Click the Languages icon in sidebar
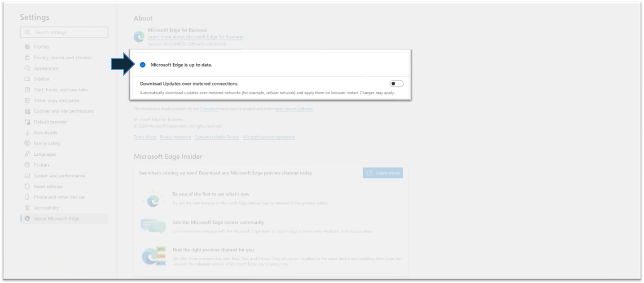Screen dimensions: 644x283 coord(27,154)
